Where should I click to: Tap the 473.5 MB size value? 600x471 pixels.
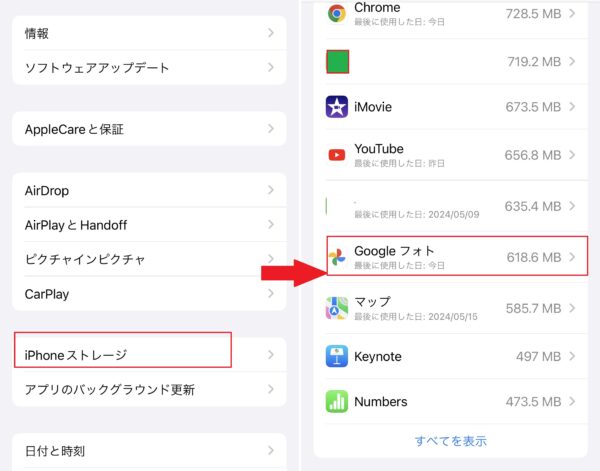(533, 401)
